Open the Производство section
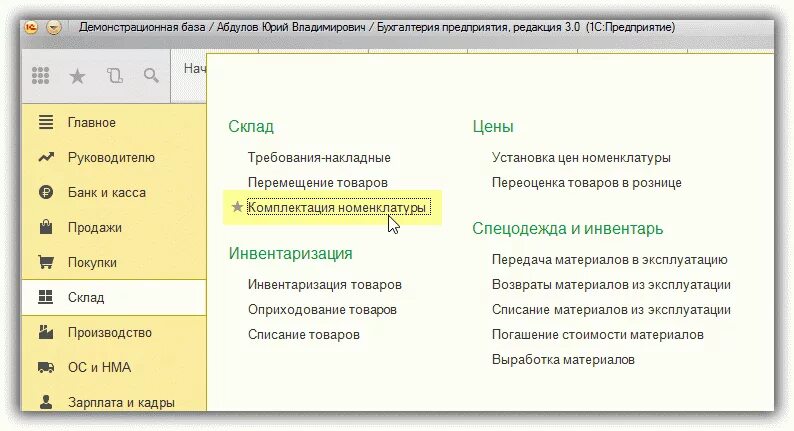The width and height of the screenshot is (794, 431). point(110,333)
